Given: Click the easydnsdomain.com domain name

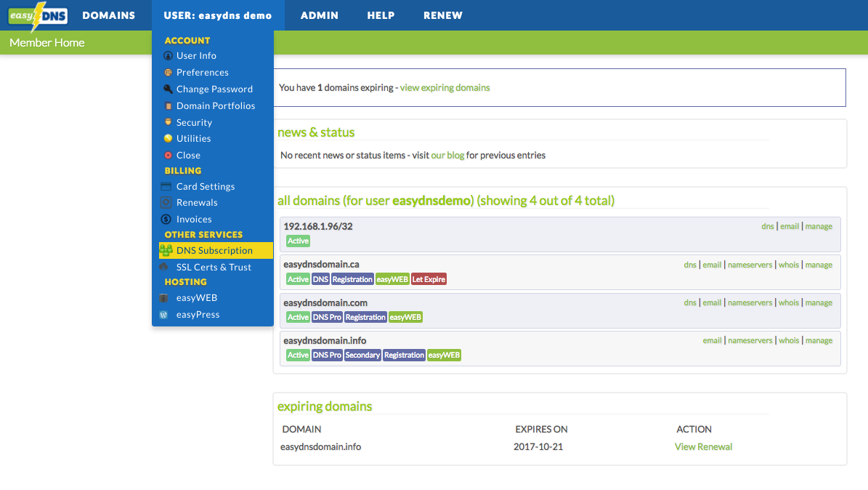Looking at the screenshot, I should (x=325, y=302).
